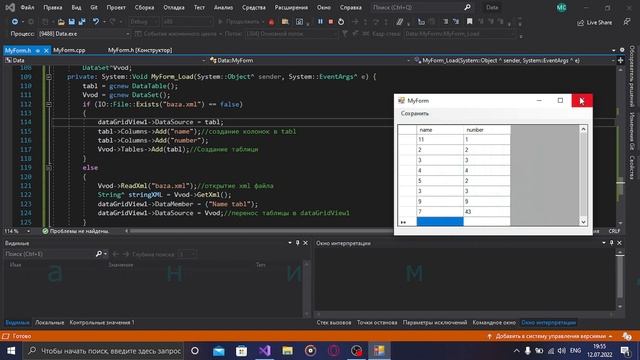Select the name cell containing 11
640x360 pixels.
tap(440, 140)
